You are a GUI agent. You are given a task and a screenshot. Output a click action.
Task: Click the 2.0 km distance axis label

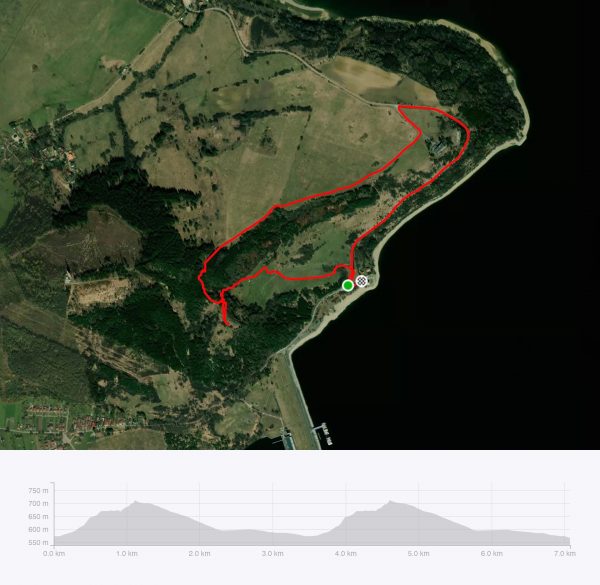199,554
